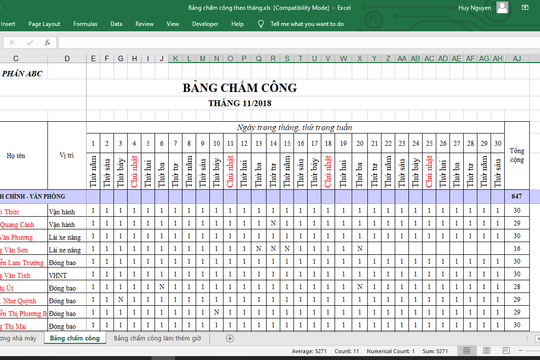Select N on day 6, Thị Út row
Image resolution: width=540 pixels, height=360 pixels.
coord(162,287)
